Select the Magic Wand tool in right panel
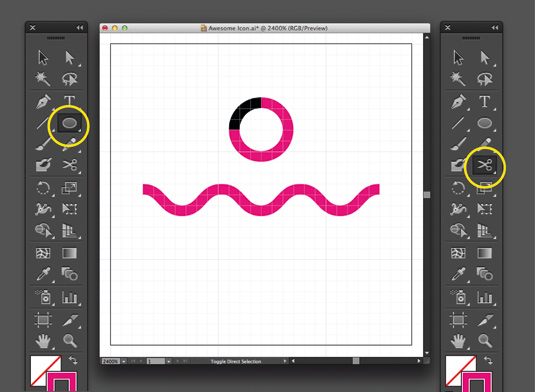The height and width of the screenshot is (392, 535). pos(458,79)
